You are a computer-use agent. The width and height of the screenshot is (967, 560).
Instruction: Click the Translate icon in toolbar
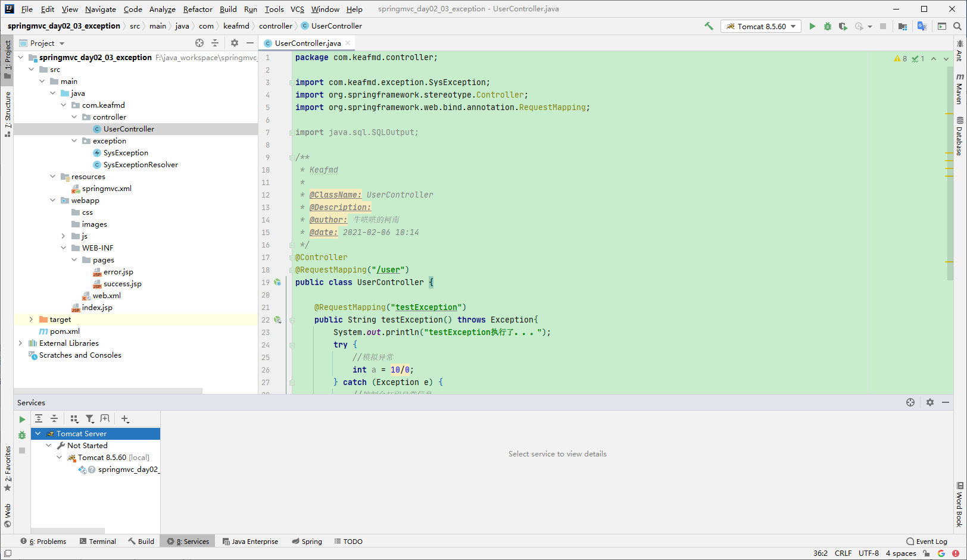point(922,26)
